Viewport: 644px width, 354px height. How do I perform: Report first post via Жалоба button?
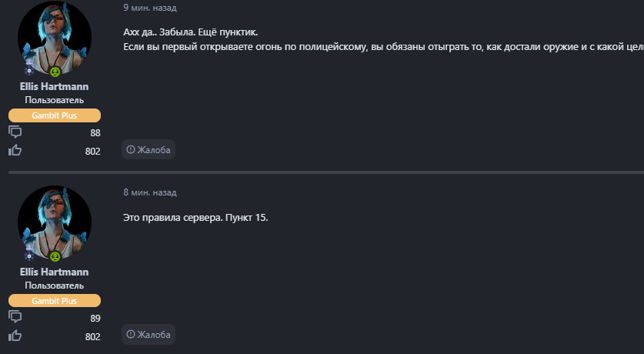click(148, 149)
